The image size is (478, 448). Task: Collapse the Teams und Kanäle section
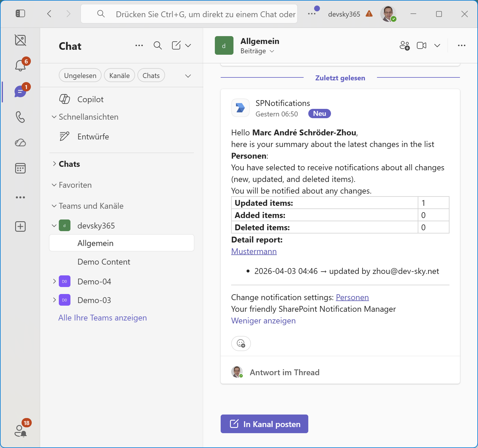pos(54,206)
